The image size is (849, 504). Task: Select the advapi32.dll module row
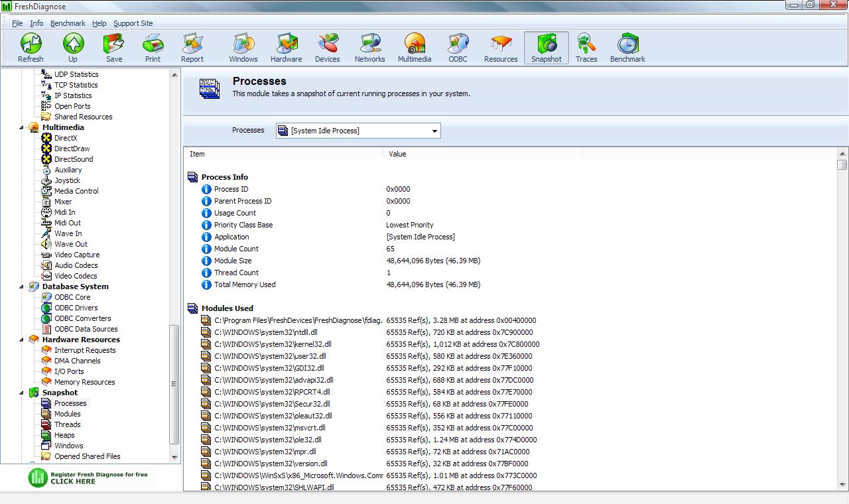(x=510, y=380)
